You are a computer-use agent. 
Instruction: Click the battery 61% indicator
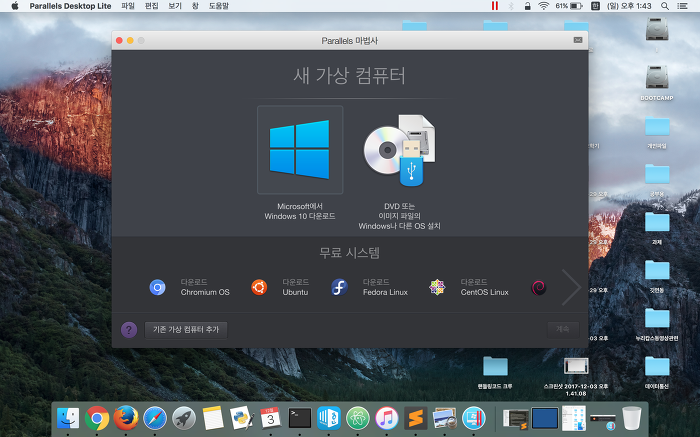pos(569,6)
